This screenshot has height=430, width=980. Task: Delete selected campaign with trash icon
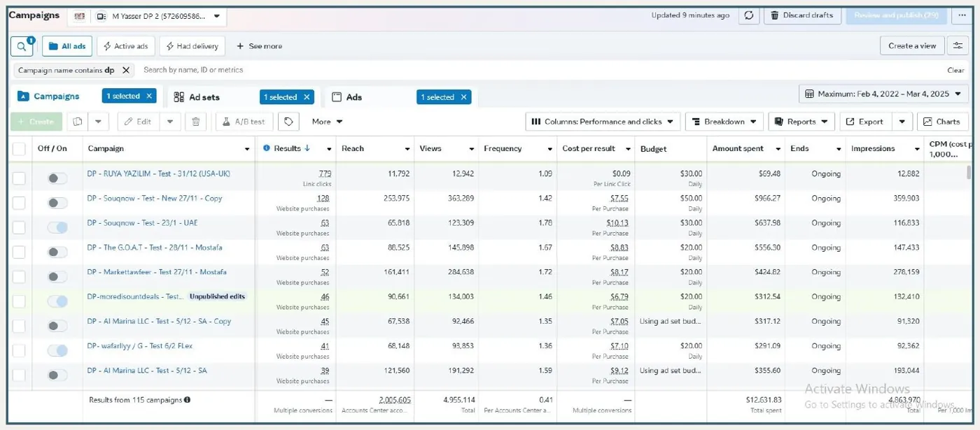pos(196,122)
